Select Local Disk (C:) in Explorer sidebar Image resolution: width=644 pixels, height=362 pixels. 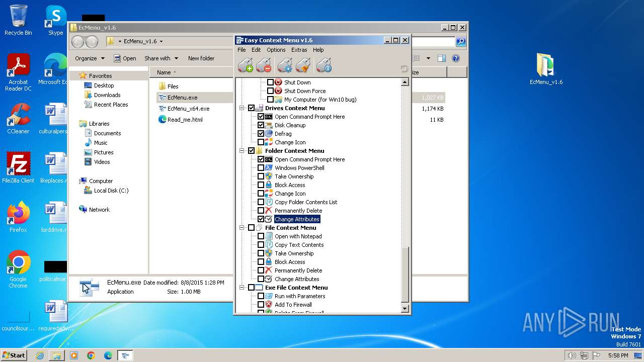click(x=111, y=191)
